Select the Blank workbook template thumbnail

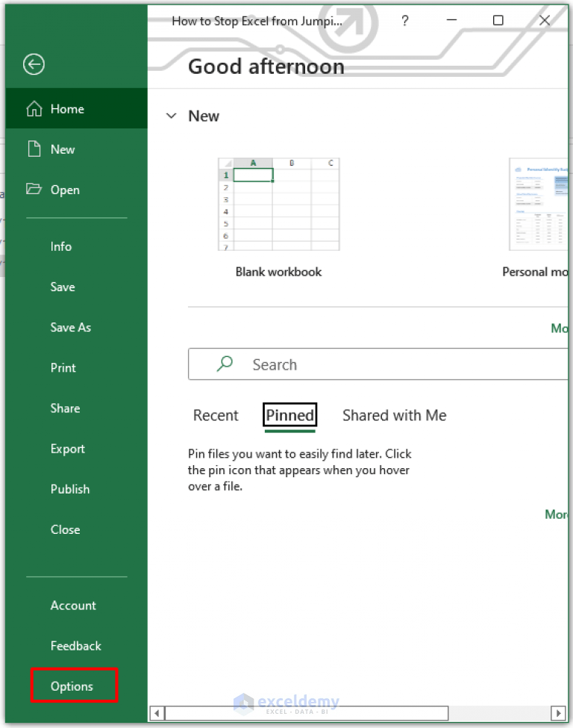click(278, 204)
